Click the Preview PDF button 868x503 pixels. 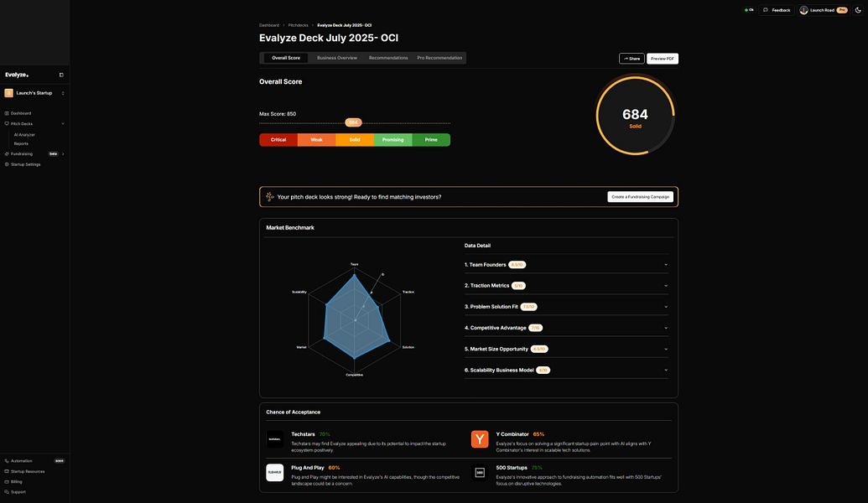point(662,59)
